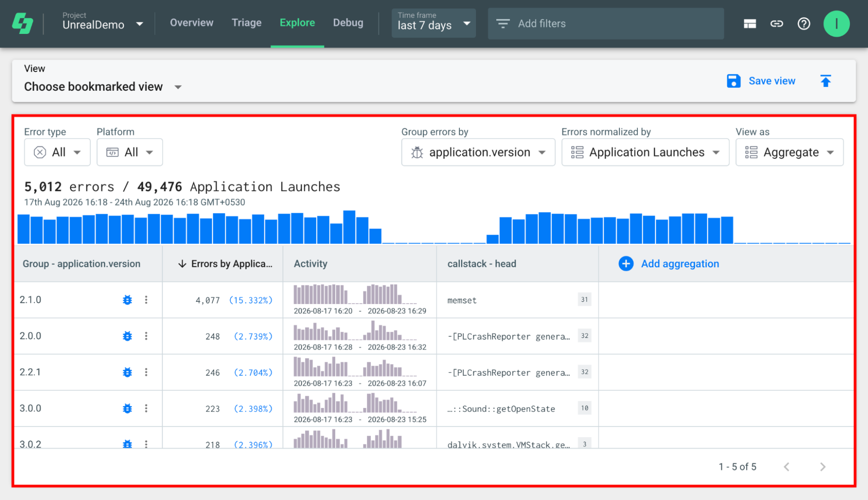
Task: Open the Platform All dropdown
Action: pos(130,152)
